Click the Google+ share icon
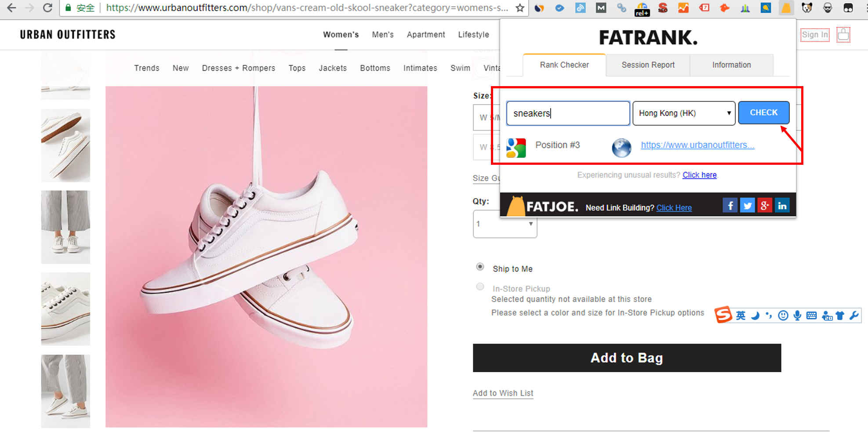Viewport: 868px width, 439px height. 765,206
